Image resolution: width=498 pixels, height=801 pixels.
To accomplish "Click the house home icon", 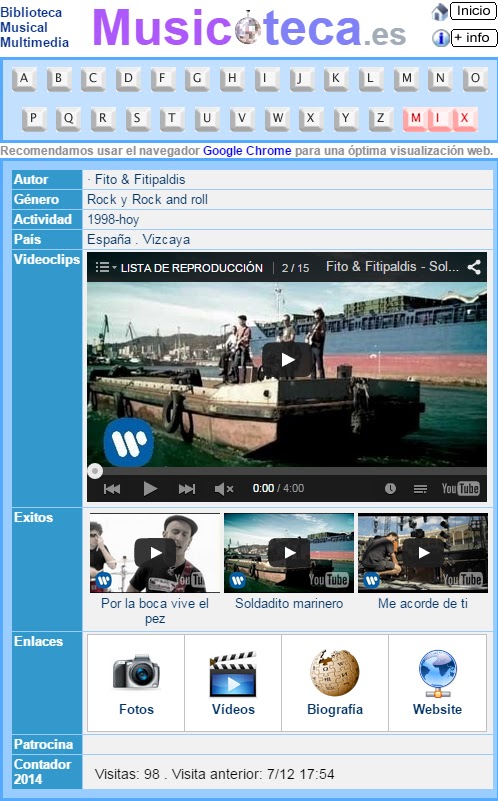I will point(440,12).
